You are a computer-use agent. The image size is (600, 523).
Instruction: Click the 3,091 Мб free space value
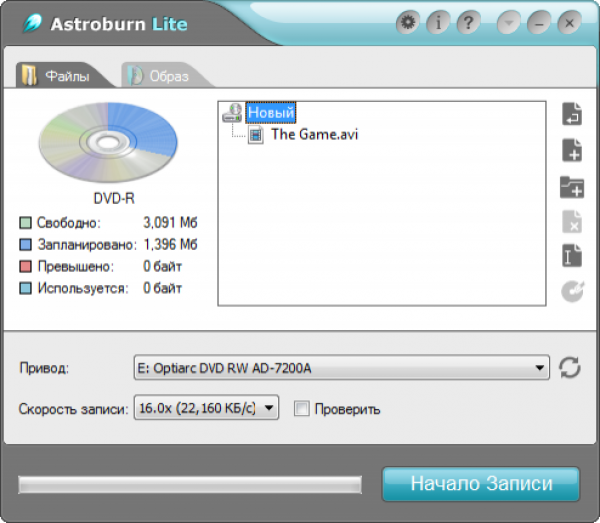[170, 222]
